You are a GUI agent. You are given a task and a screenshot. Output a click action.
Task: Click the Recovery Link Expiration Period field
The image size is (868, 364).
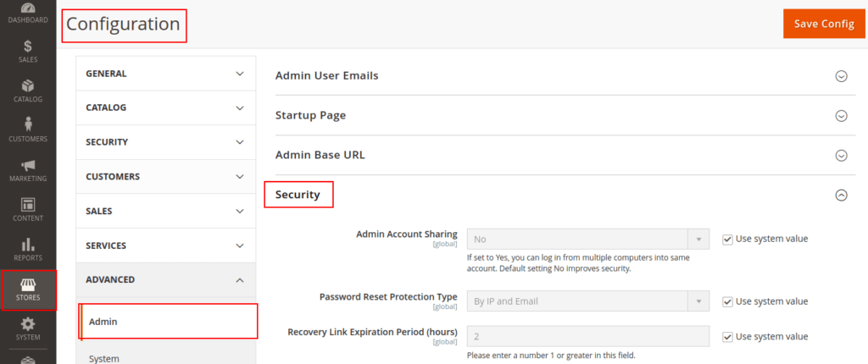pos(587,337)
